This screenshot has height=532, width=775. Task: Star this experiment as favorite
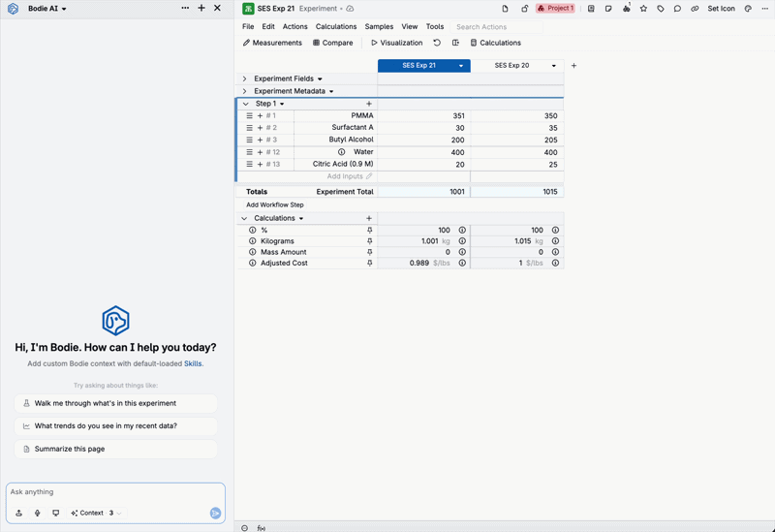pos(643,9)
